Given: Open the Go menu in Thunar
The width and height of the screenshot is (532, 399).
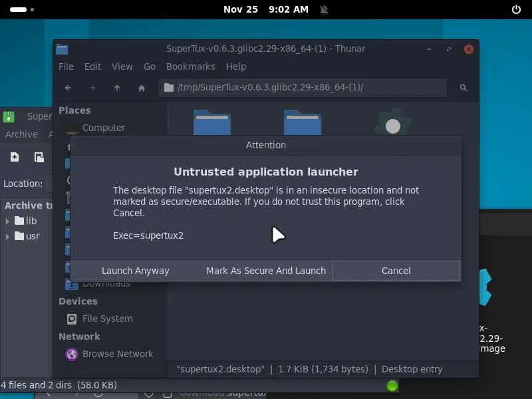Looking at the screenshot, I should 150,66.
